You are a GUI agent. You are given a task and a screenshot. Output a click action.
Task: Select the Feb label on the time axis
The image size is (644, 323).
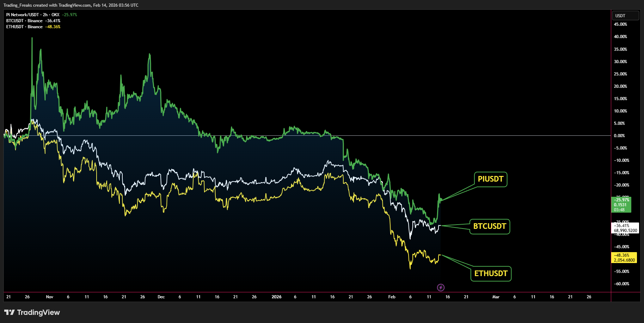(x=392, y=297)
